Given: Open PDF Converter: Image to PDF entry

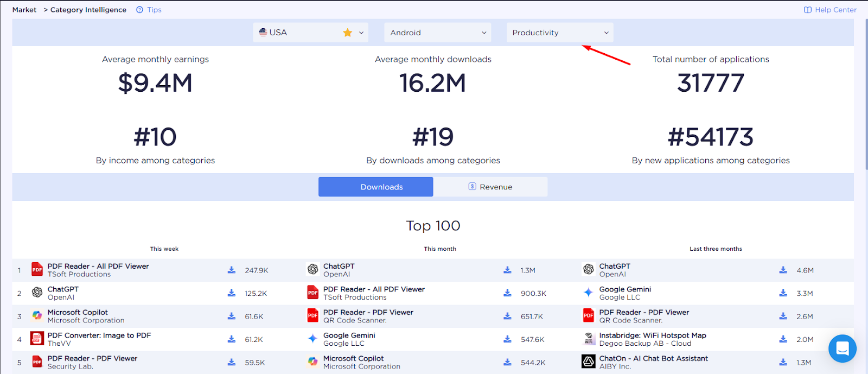Looking at the screenshot, I should (99, 335).
